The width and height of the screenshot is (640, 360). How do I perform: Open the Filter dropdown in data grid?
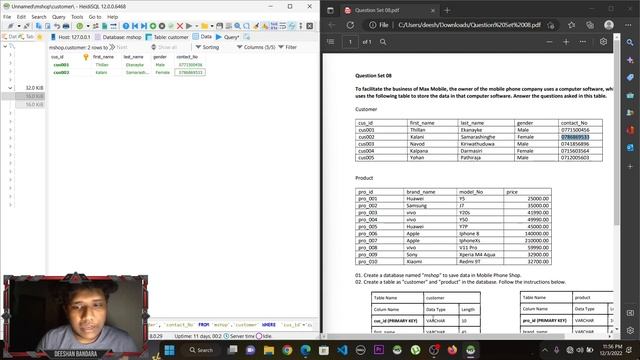[x=287, y=47]
